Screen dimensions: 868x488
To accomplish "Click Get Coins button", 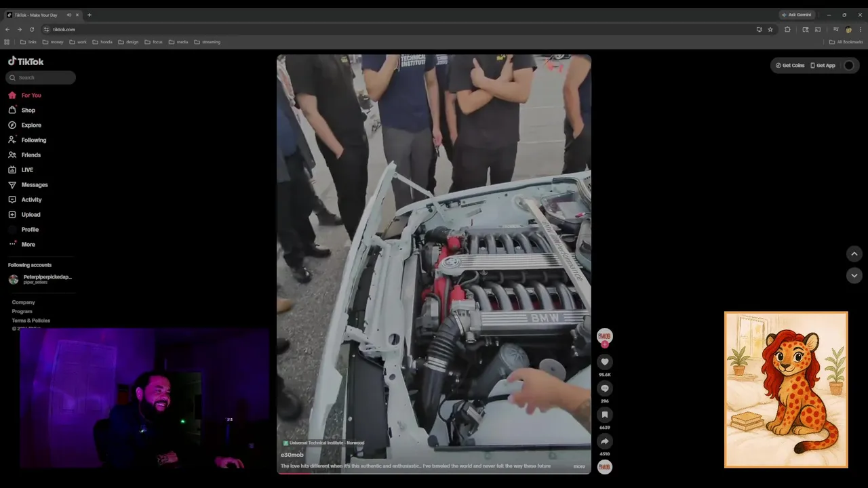I will point(790,65).
